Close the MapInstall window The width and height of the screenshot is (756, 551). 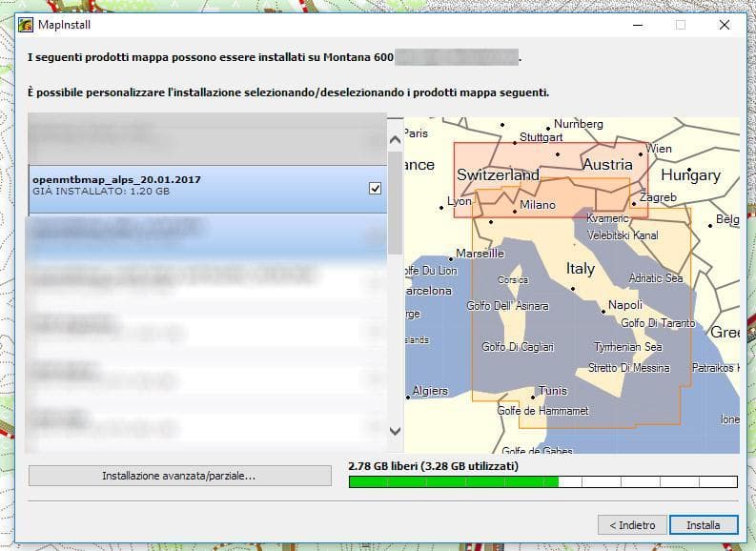coord(725,25)
